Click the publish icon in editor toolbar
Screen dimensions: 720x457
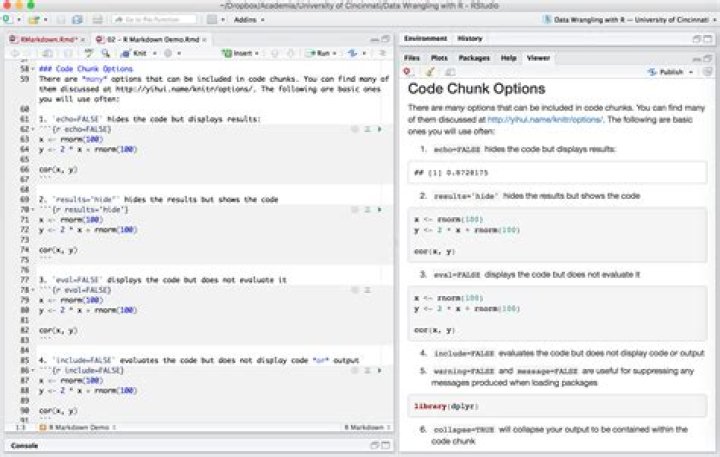(x=353, y=54)
